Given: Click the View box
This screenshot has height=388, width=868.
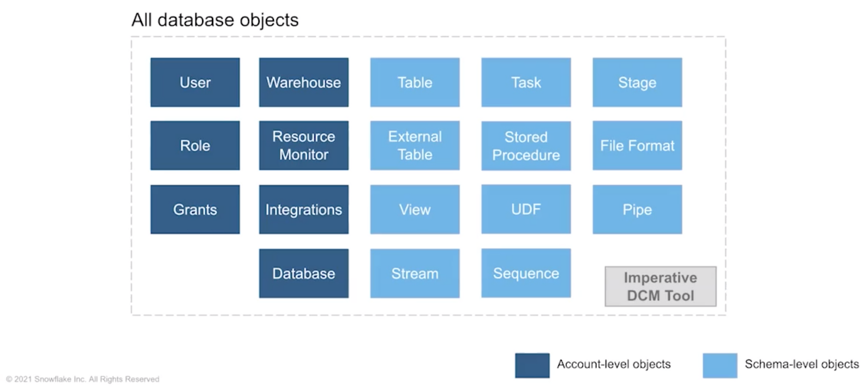Looking at the screenshot, I should click(415, 210).
